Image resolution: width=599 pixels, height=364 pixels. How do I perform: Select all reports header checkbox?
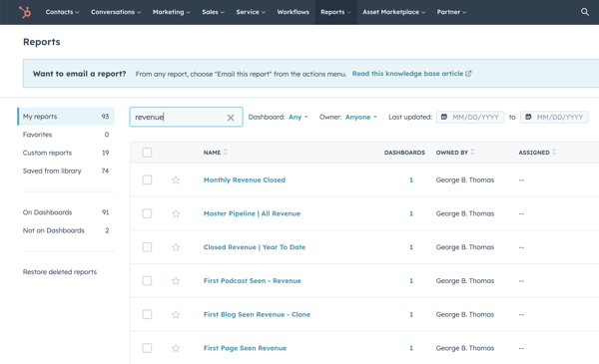tap(147, 153)
